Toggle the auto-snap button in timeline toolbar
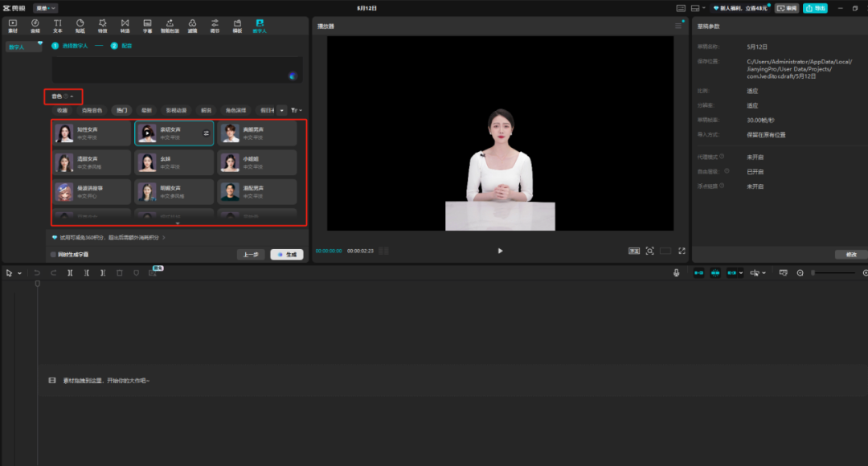 (x=714, y=273)
